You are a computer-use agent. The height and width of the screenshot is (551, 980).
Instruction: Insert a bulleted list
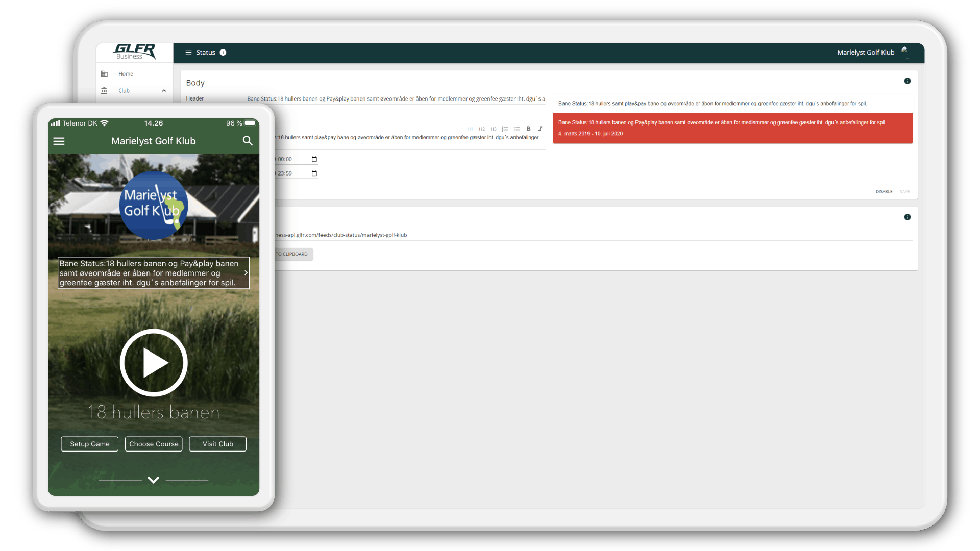[x=517, y=129]
